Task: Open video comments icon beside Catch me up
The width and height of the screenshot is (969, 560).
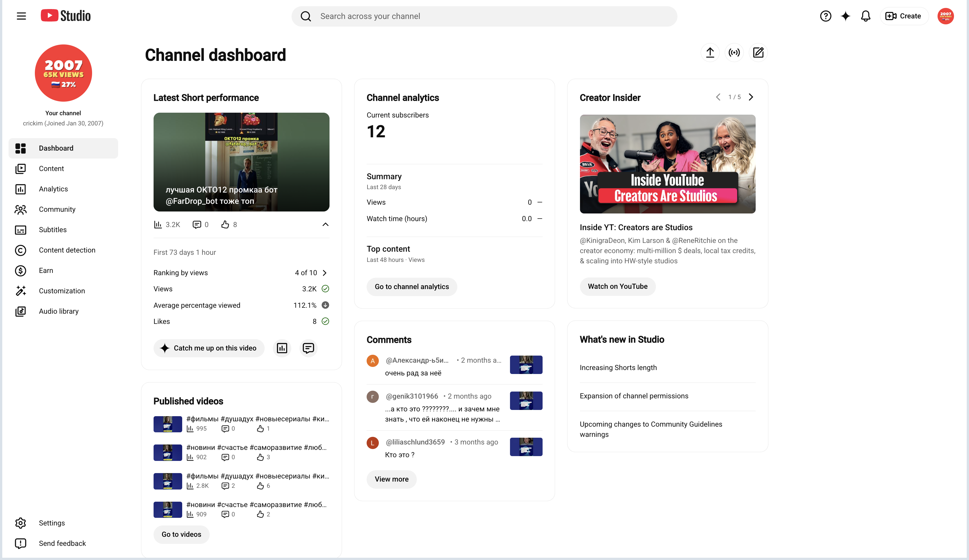Action: click(308, 348)
